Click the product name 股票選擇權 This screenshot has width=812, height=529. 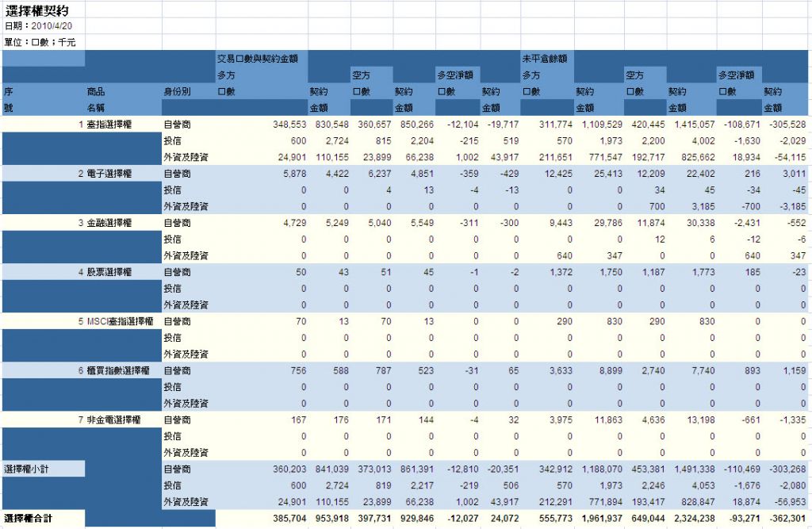(x=109, y=272)
